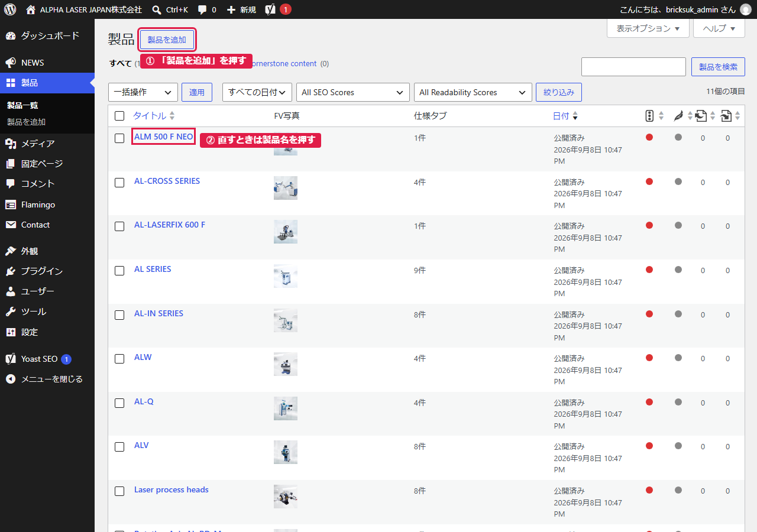Image resolution: width=757 pixels, height=532 pixels.
Task: Sort by SEO score traffic-light column icon
Action: (649, 116)
